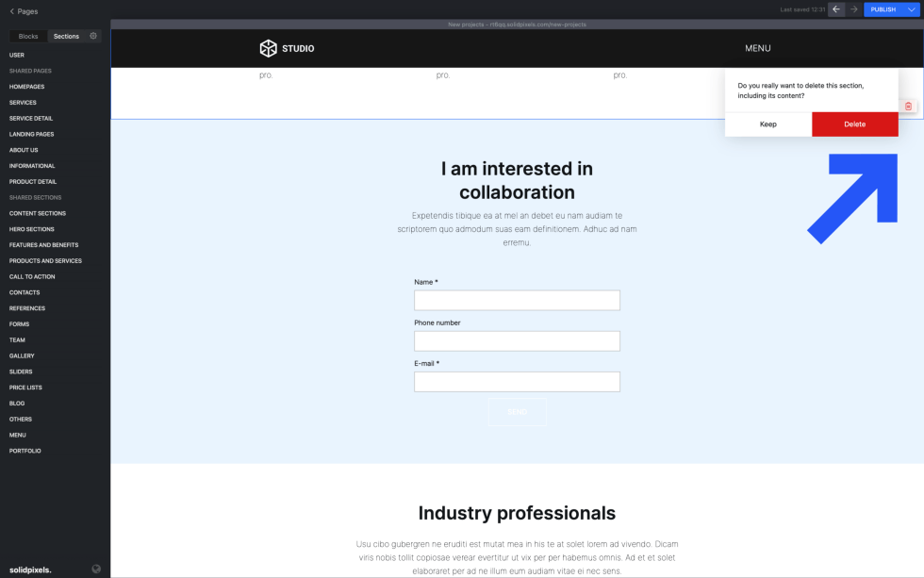Screen dimensions: 924x578
Task: Switch to the Blocks view
Action: point(27,35)
